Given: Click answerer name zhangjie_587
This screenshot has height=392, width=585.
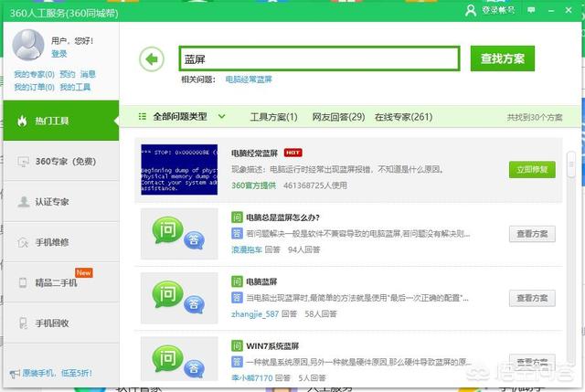Looking at the screenshot, I should tap(255, 314).
